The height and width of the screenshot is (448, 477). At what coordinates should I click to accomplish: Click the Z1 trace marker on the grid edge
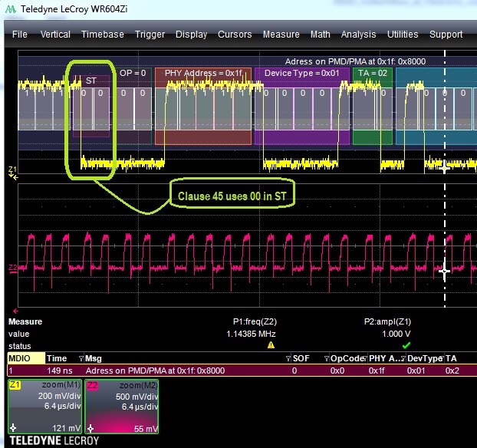click(x=12, y=170)
